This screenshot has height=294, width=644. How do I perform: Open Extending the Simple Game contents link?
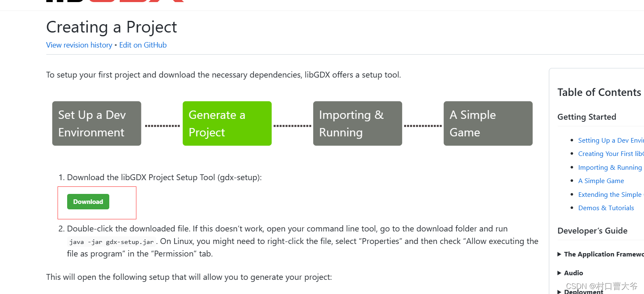[x=610, y=195]
